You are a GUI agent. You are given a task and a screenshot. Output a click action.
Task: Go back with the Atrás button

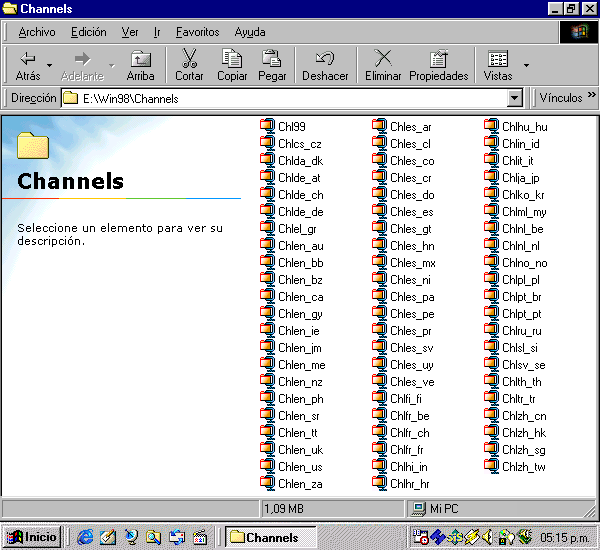tap(28, 65)
